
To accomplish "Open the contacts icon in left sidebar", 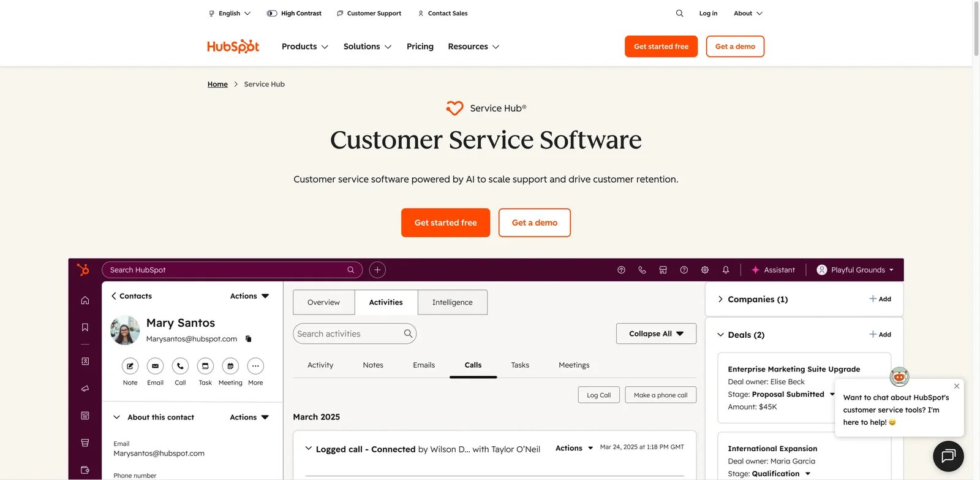I will pyautogui.click(x=85, y=362).
